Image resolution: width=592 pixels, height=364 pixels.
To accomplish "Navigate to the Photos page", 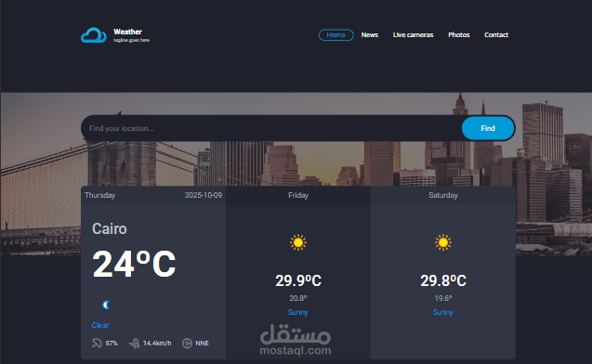I will pos(459,34).
